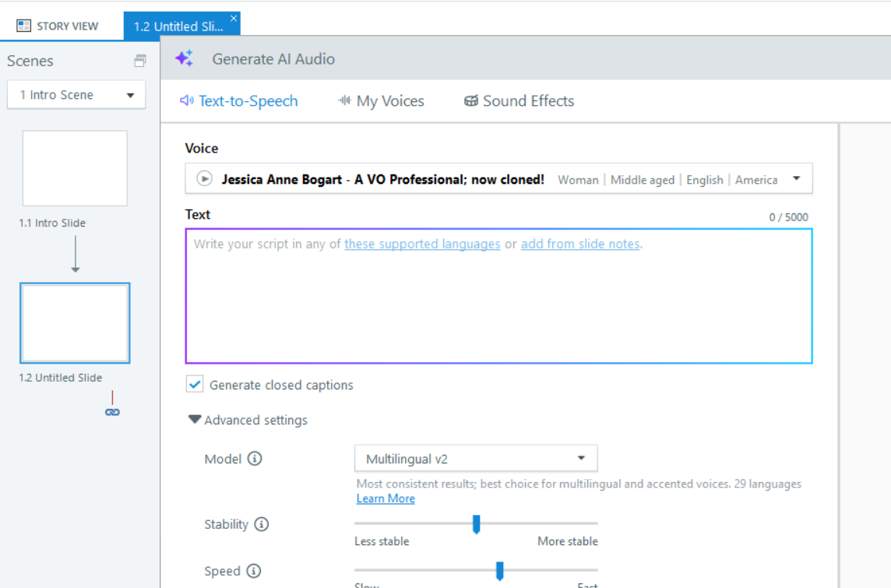
Task: Click the Stability slider handle
Action: point(476,524)
